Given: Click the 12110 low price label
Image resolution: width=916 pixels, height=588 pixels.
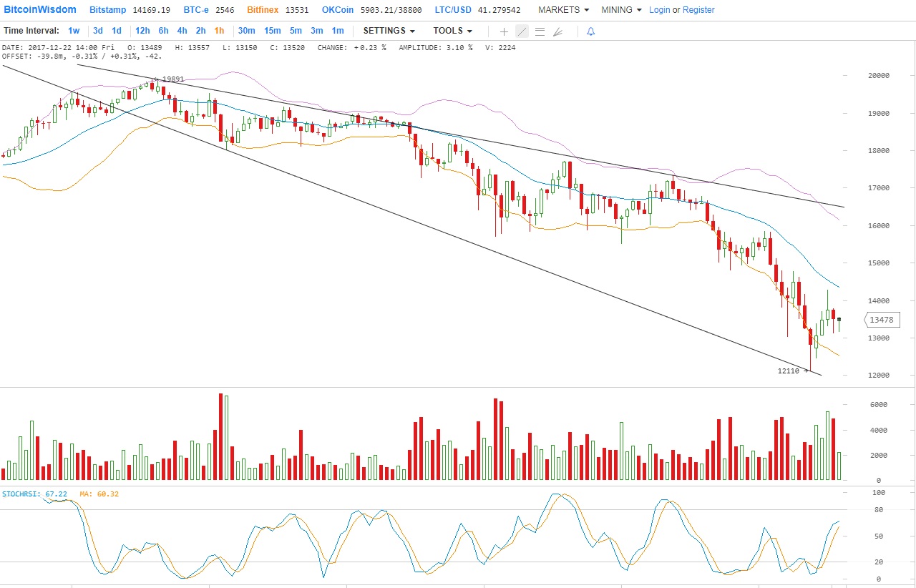Looking at the screenshot, I should [x=789, y=371].
